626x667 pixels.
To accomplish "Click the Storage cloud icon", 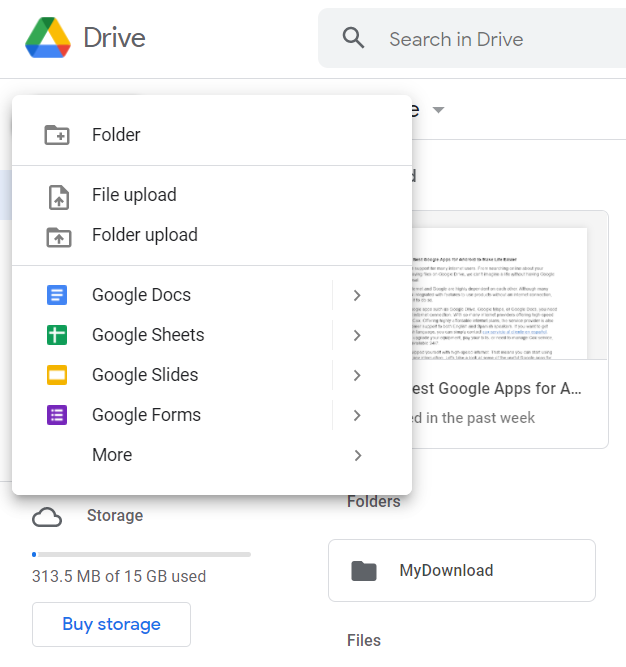I will 47,517.
